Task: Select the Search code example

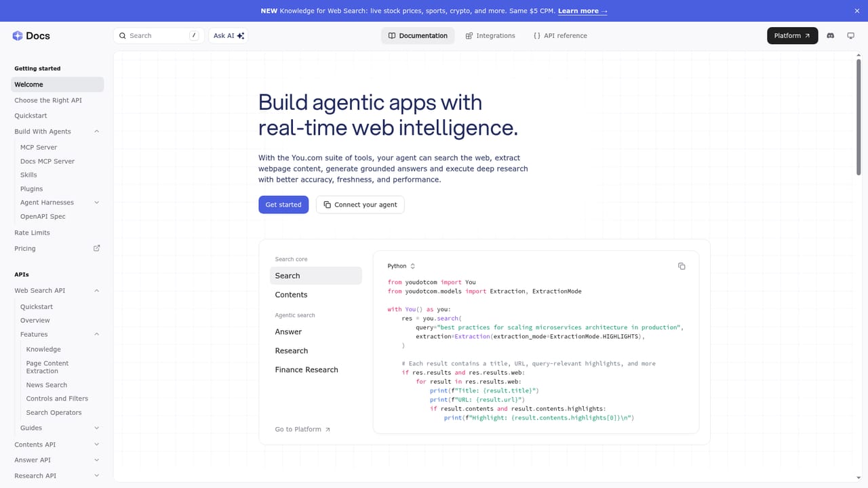Action: click(316, 276)
